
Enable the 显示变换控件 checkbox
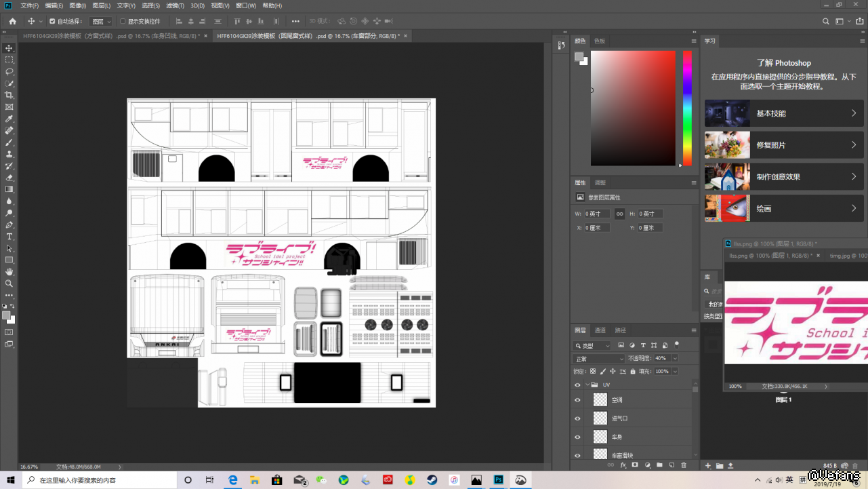[123, 21]
